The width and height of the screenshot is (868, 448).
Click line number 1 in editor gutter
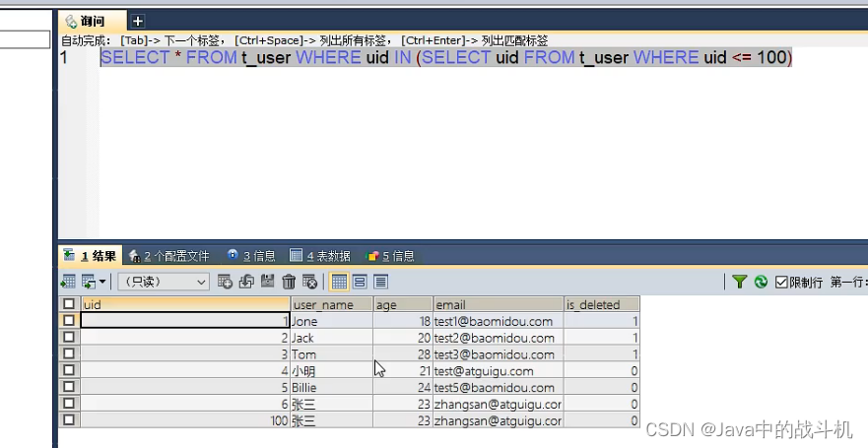pos(64,57)
